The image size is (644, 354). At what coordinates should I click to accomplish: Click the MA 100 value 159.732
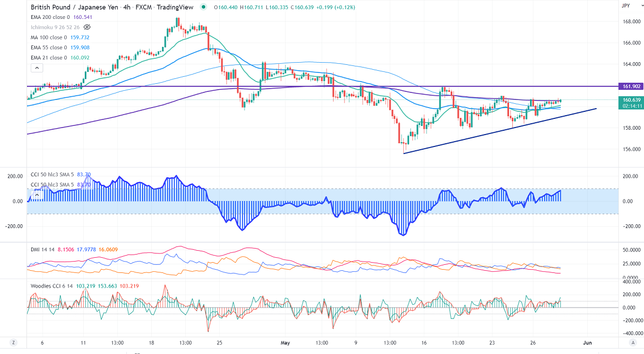pos(80,37)
